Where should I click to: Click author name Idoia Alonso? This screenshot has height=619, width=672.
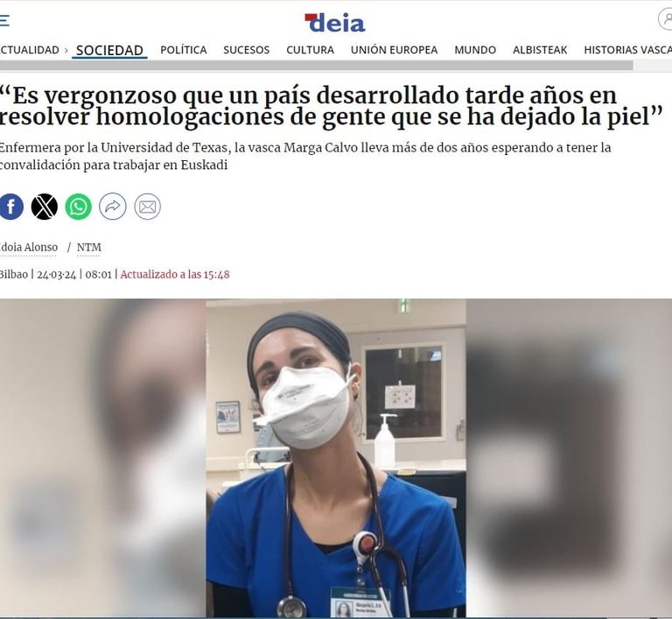(28, 248)
